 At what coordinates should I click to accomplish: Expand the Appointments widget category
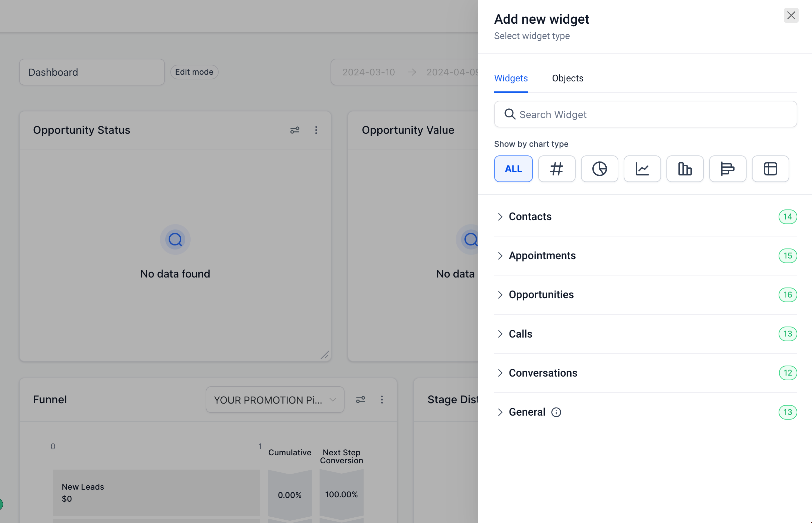[542, 256]
